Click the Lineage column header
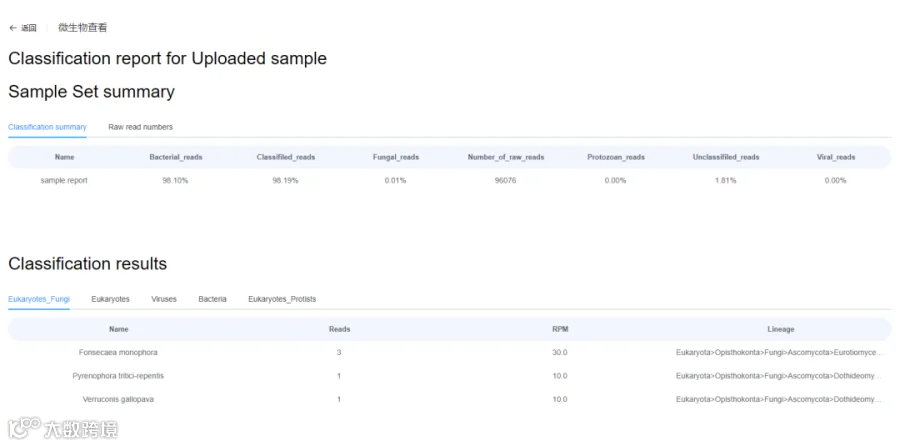This screenshot has width=900, height=446. point(780,329)
